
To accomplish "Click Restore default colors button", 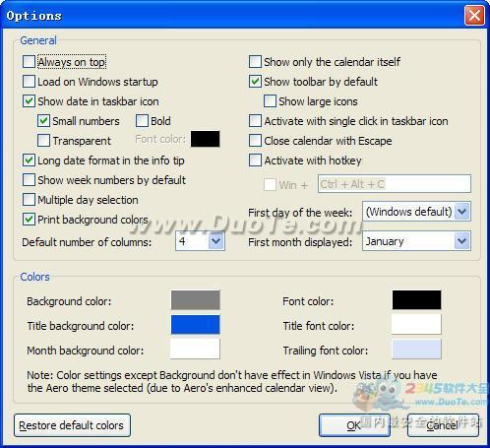I will point(72,425).
